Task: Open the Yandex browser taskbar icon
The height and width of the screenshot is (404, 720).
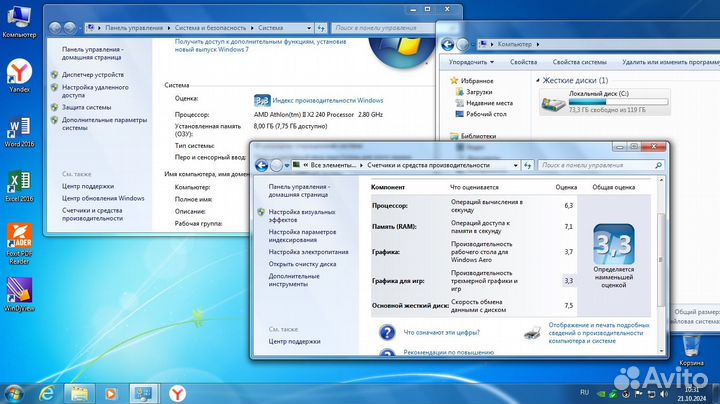Action: coord(177,394)
